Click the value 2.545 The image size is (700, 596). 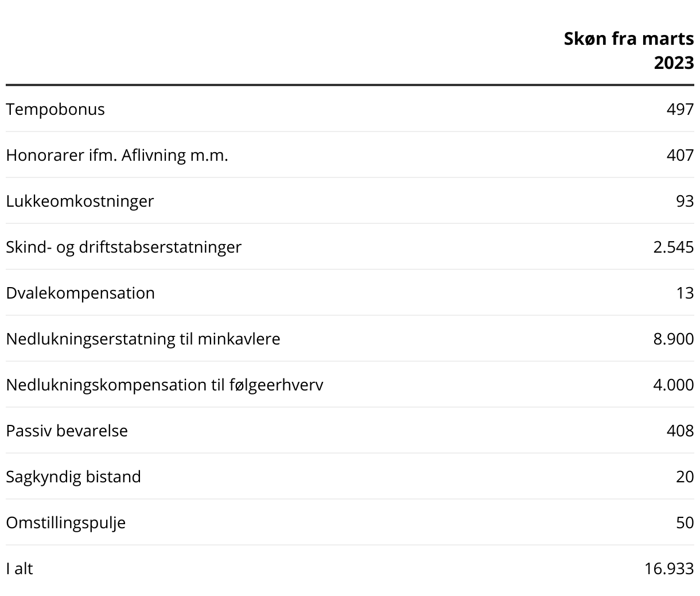click(x=673, y=247)
